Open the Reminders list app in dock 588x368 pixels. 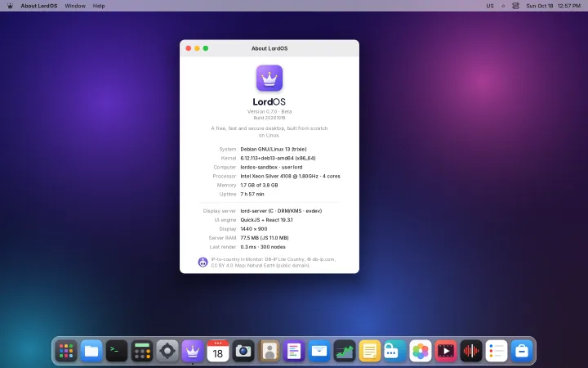[497, 351]
